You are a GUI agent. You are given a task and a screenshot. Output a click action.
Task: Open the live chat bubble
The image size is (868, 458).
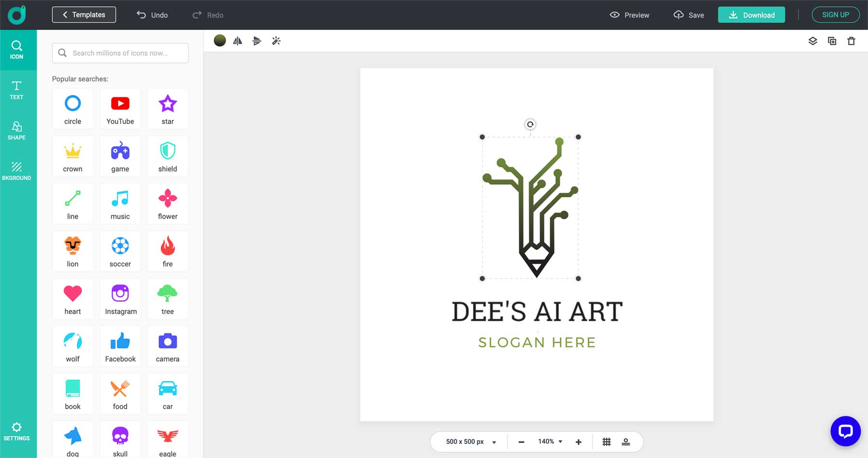pyautogui.click(x=845, y=431)
